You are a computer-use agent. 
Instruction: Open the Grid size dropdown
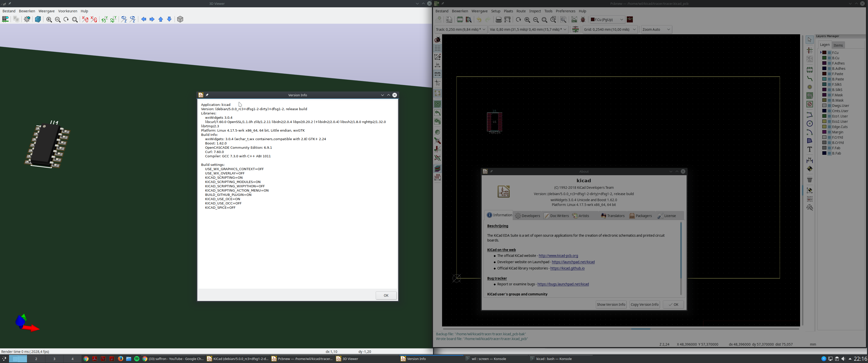pos(610,29)
